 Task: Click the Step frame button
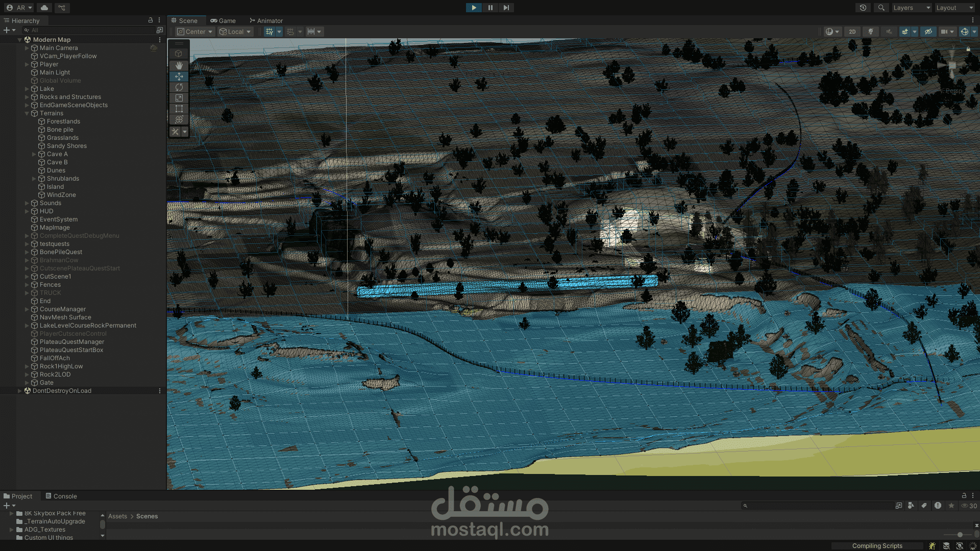pos(506,8)
